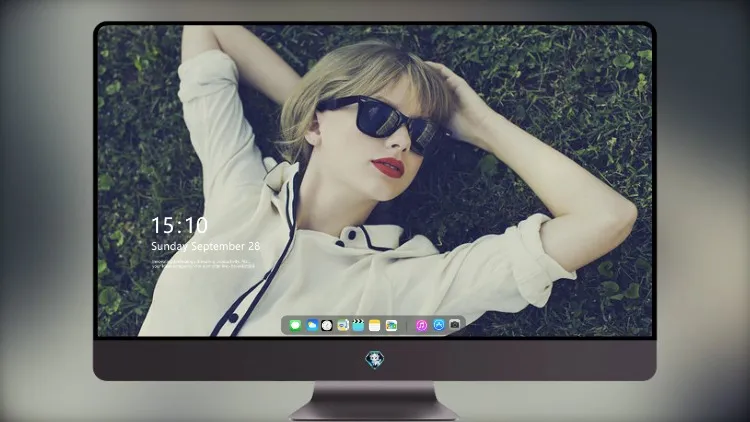The width and height of the screenshot is (750, 422).
Task: Open the Clock app in the dock
Action: click(x=327, y=325)
